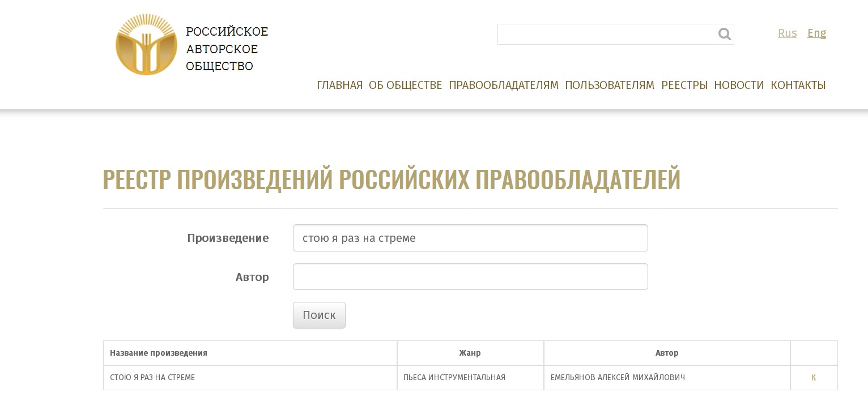Viewport: 868px width, 418px height.
Task: Click the Автор column header in table
Action: (x=667, y=353)
